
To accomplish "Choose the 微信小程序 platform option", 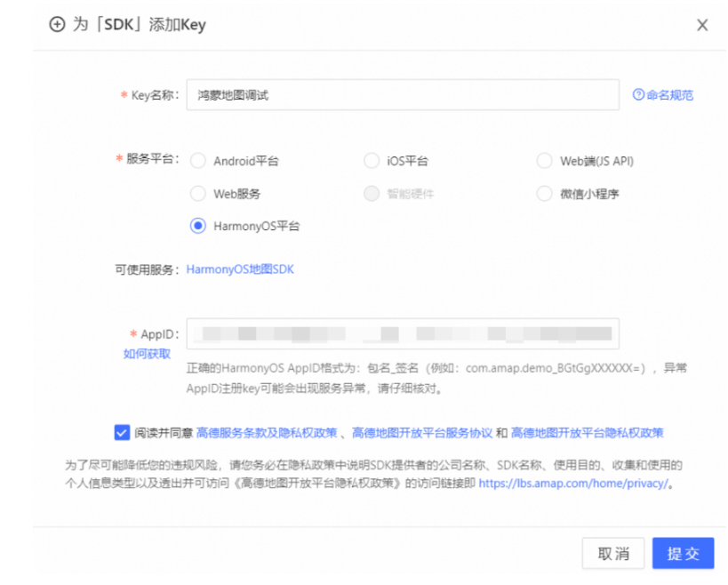I will click(x=544, y=193).
